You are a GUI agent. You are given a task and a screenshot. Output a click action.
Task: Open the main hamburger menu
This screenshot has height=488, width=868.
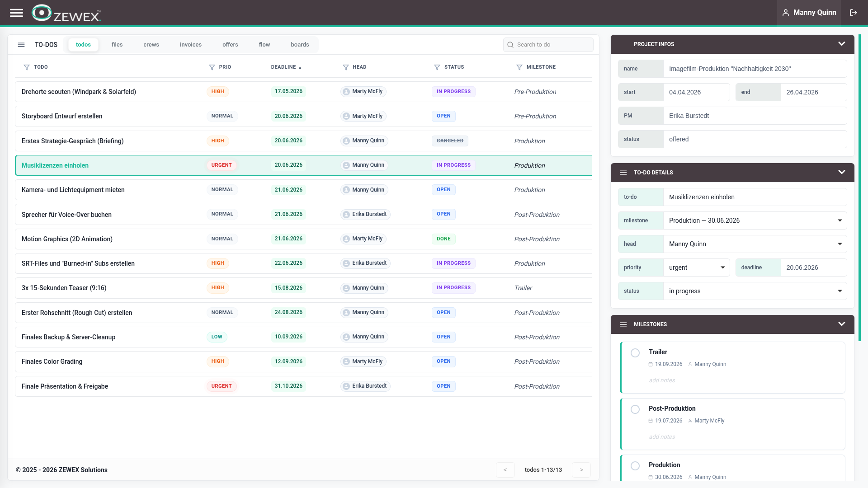point(16,13)
